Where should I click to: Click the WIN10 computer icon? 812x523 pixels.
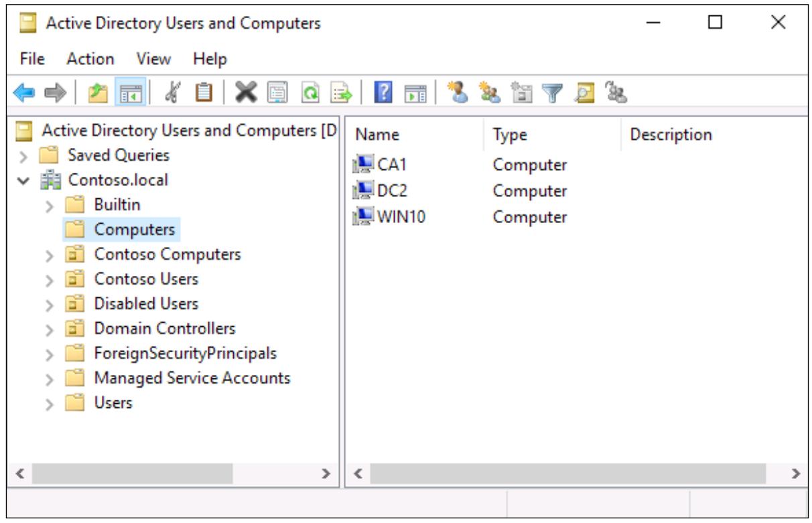click(x=363, y=217)
